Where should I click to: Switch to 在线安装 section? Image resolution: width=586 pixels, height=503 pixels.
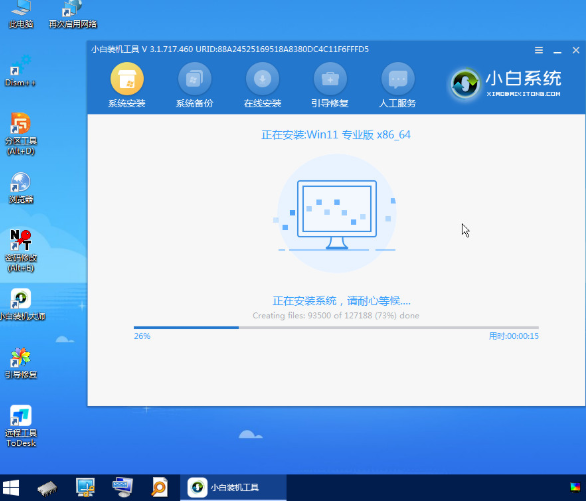[262, 85]
